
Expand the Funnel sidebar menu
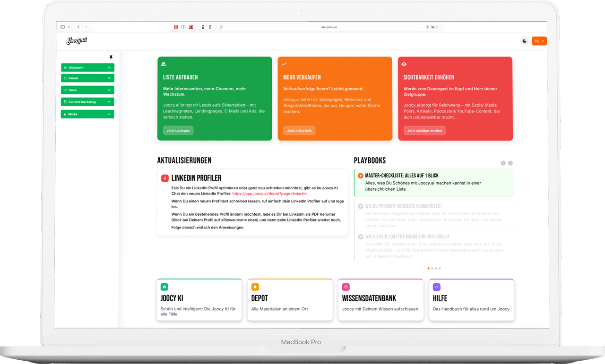click(x=87, y=78)
